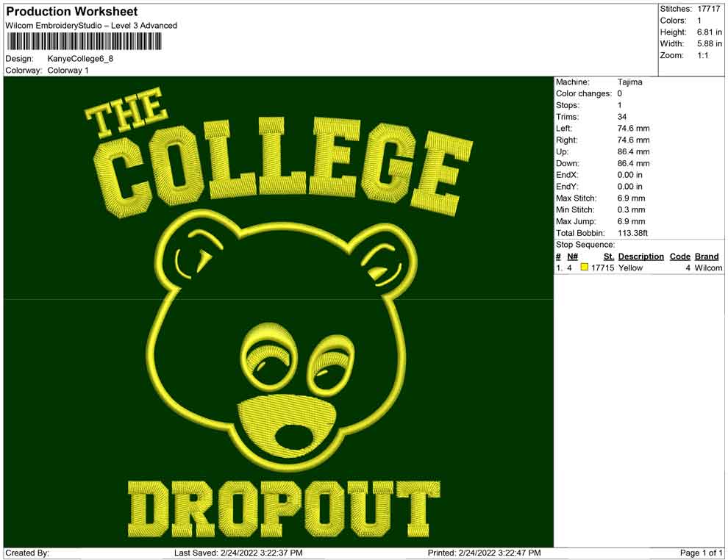Click the 'Description' column header
728x560 pixels.
[x=640, y=256]
